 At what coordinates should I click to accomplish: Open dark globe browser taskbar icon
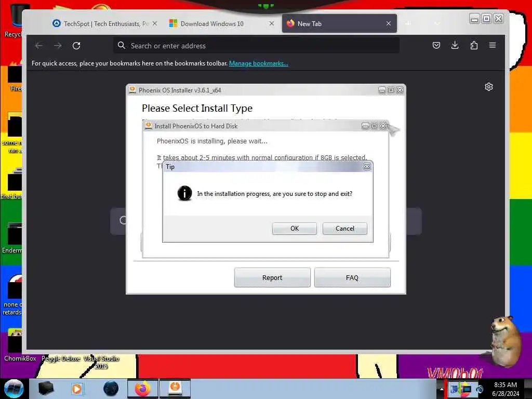point(111,389)
